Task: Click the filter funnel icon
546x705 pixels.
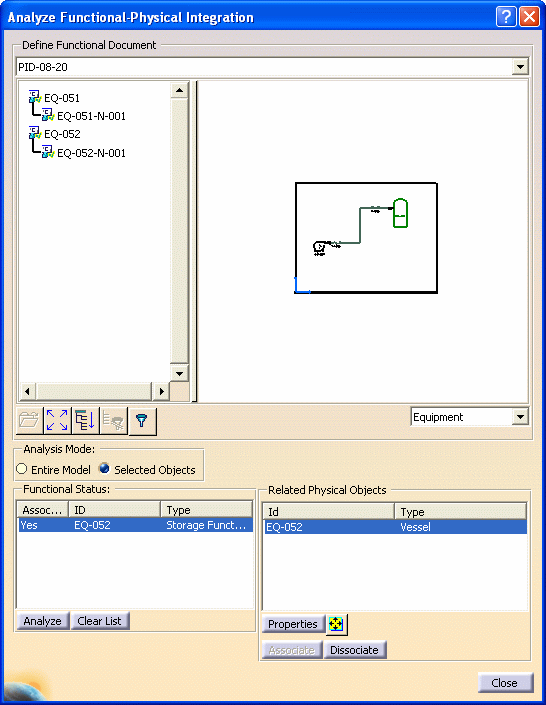Action: click(142, 421)
